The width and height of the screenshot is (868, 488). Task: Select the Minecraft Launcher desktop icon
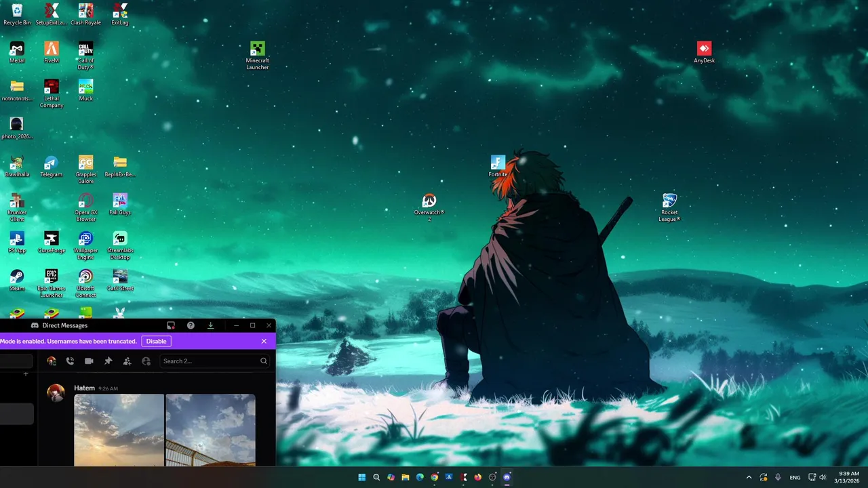[x=257, y=56]
